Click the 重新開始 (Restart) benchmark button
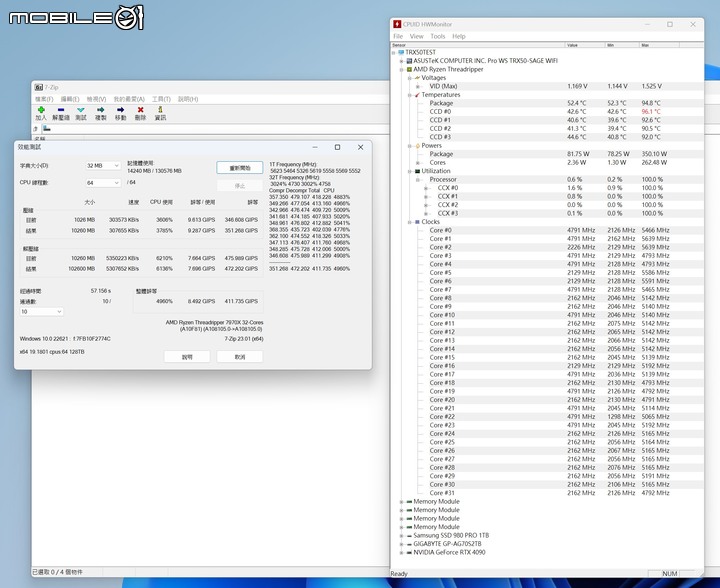This screenshot has height=588, width=720. click(240, 168)
